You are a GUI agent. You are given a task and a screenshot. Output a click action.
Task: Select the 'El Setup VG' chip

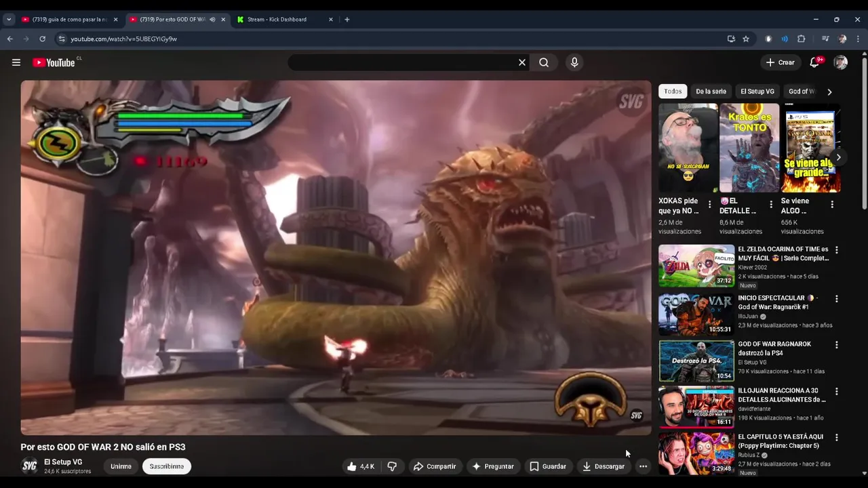(757, 91)
